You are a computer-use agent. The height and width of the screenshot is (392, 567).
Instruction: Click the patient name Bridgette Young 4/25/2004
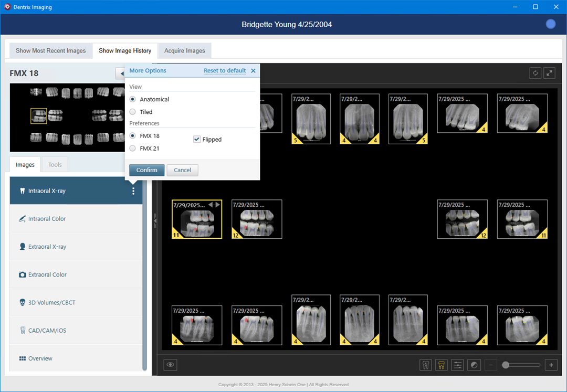(x=287, y=25)
